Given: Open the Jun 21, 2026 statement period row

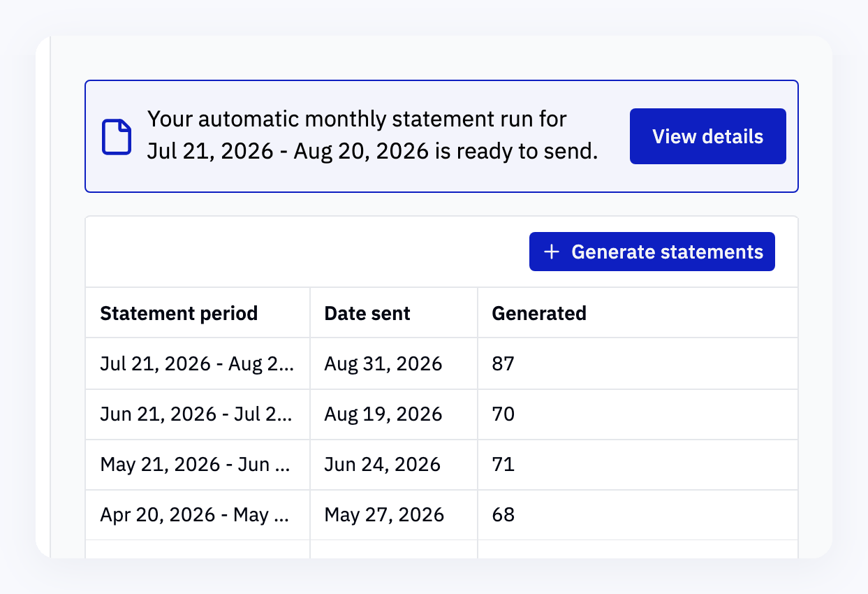Looking at the screenshot, I should 441,414.
